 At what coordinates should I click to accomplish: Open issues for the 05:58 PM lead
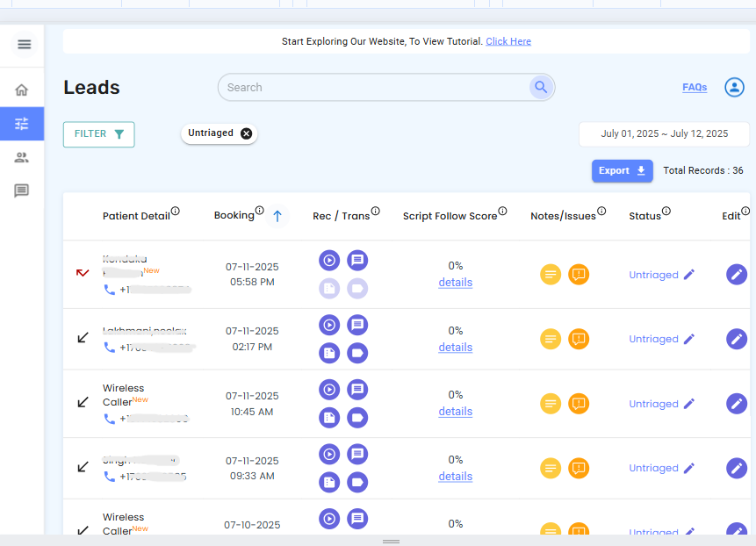point(579,275)
